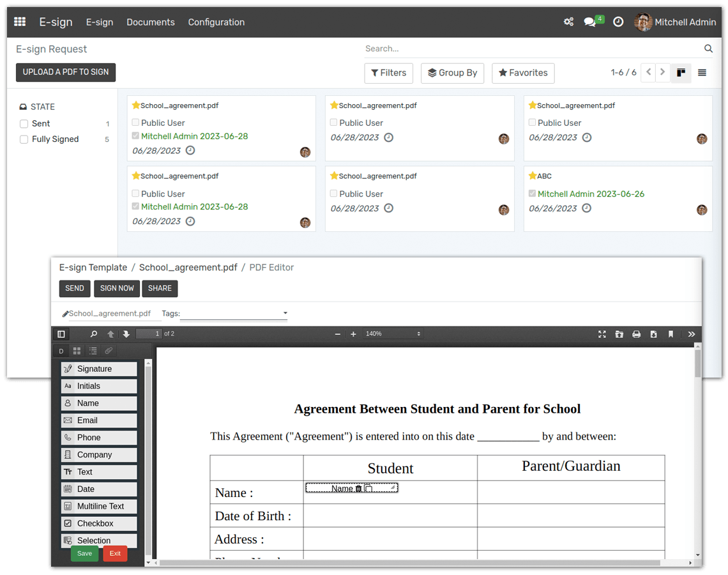Viewport: 728px width, 575px height.
Task: Click the PDF viewer print icon
Action: [637, 334]
